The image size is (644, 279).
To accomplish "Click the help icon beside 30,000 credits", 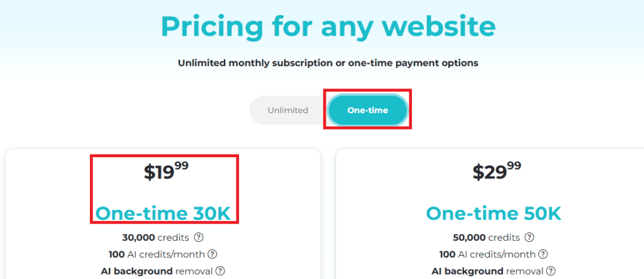I will [x=199, y=238].
